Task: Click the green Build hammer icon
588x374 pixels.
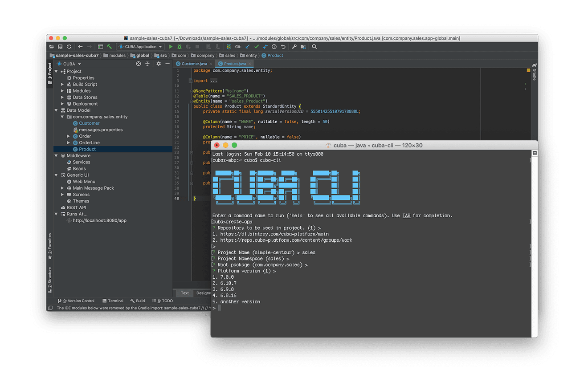Action: click(x=109, y=47)
